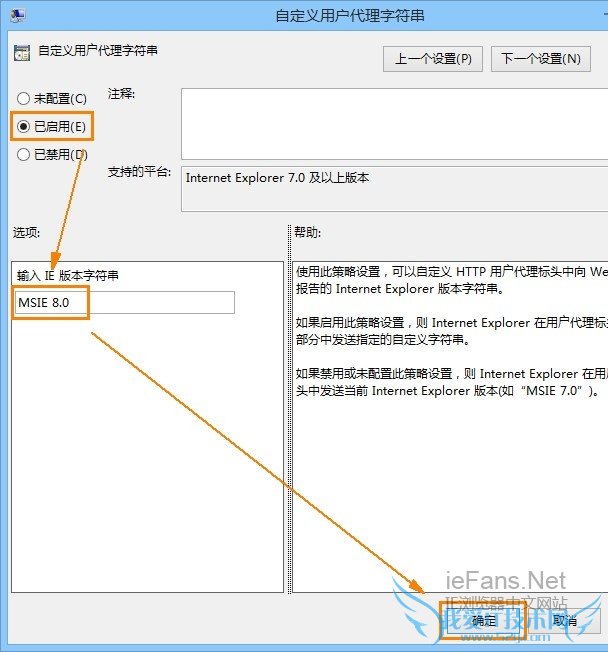The image size is (608, 652).
Task: Select the 已启用(E) radio button
Action: (x=23, y=126)
